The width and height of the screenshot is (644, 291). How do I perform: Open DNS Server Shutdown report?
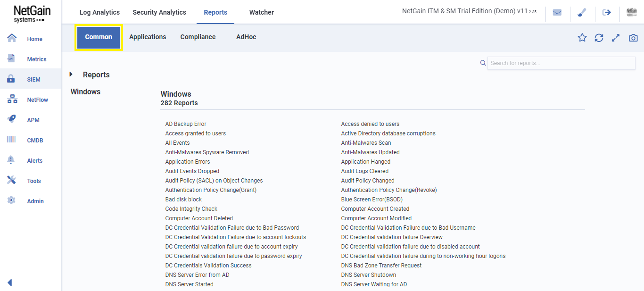coord(369,275)
